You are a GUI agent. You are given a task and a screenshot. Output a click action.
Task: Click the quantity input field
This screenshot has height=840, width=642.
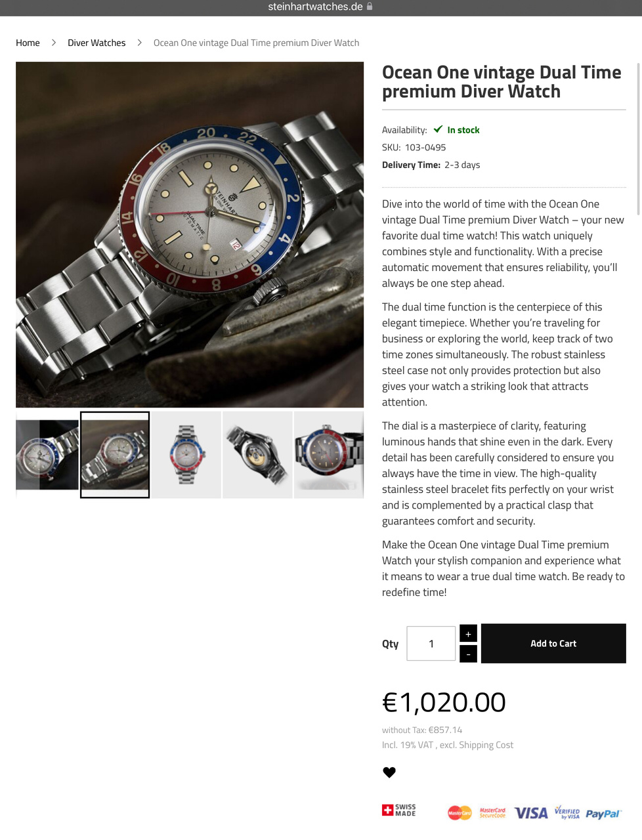pos(431,644)
